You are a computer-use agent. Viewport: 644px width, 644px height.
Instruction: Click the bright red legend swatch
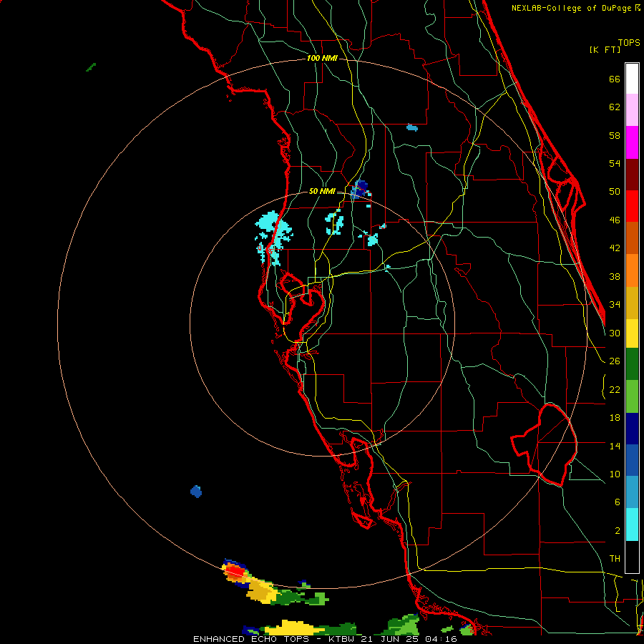point(632,206)
